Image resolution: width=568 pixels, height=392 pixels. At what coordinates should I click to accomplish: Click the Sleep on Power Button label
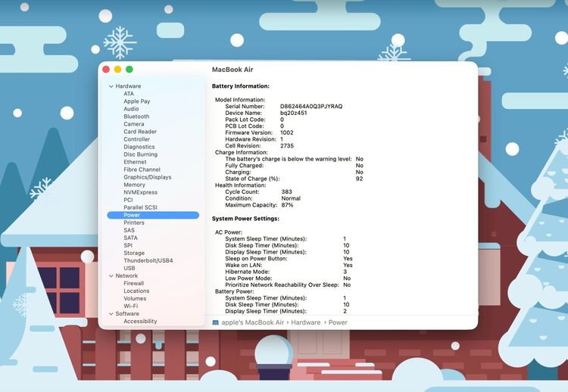coord(256,259)
